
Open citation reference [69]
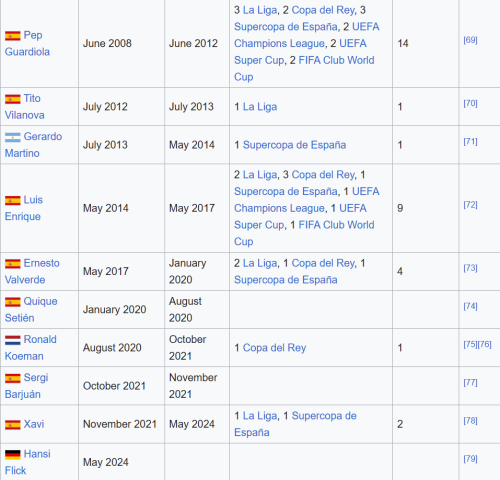pyautogui.click(x=470, y=40)
